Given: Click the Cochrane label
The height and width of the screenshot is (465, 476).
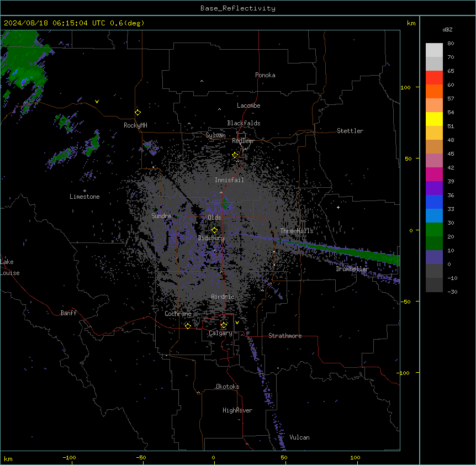Looking at the screenshot, I should point(178,314).
